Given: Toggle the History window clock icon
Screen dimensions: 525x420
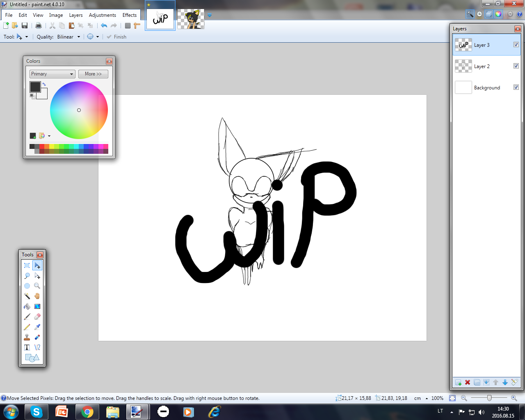Looking at the screenshot, I should tap(479, 14).
